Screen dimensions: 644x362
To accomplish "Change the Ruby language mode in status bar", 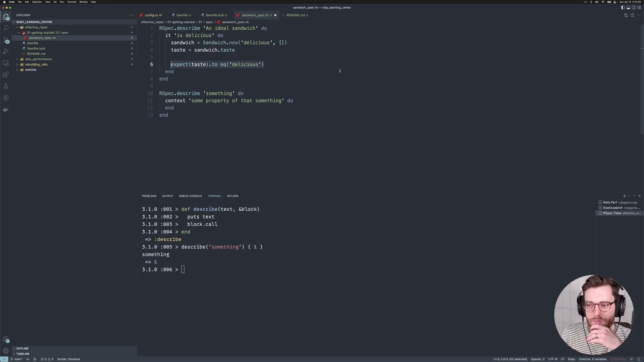I will click(572, 359).
